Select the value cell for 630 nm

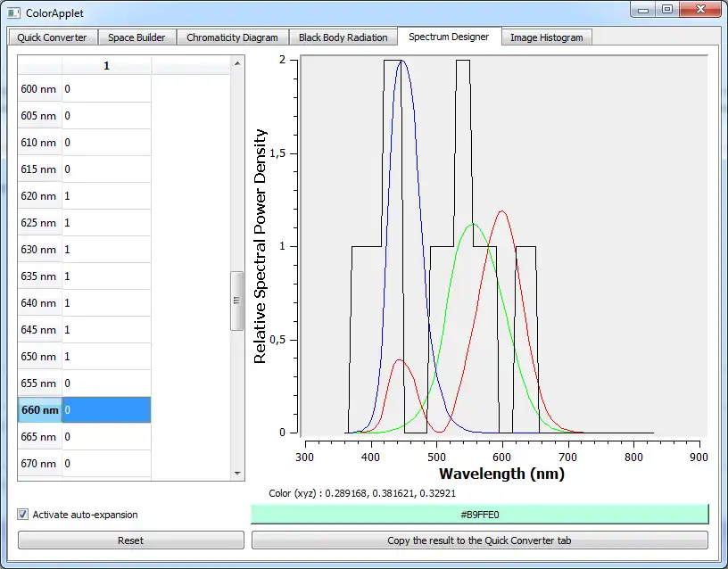coord(107,250)
